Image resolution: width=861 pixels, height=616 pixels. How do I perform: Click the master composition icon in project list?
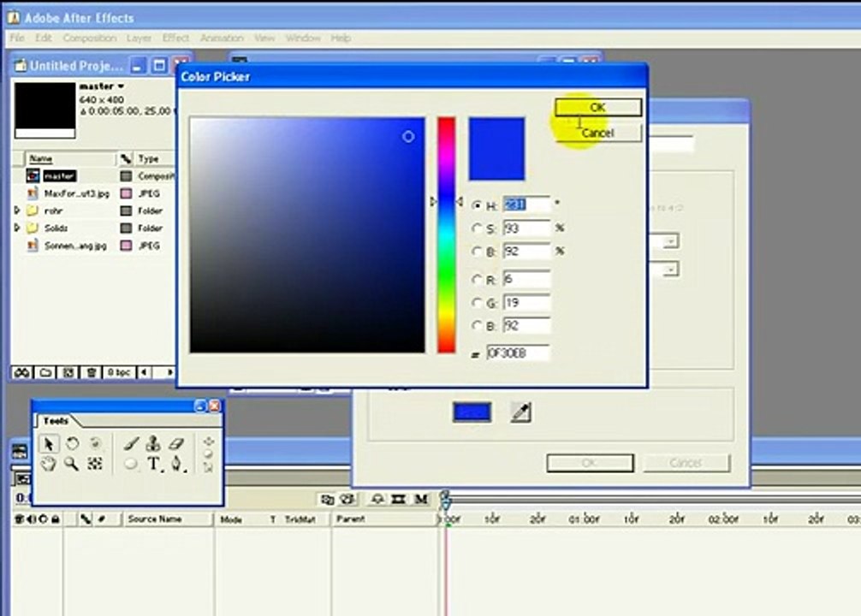coord(33,175)
